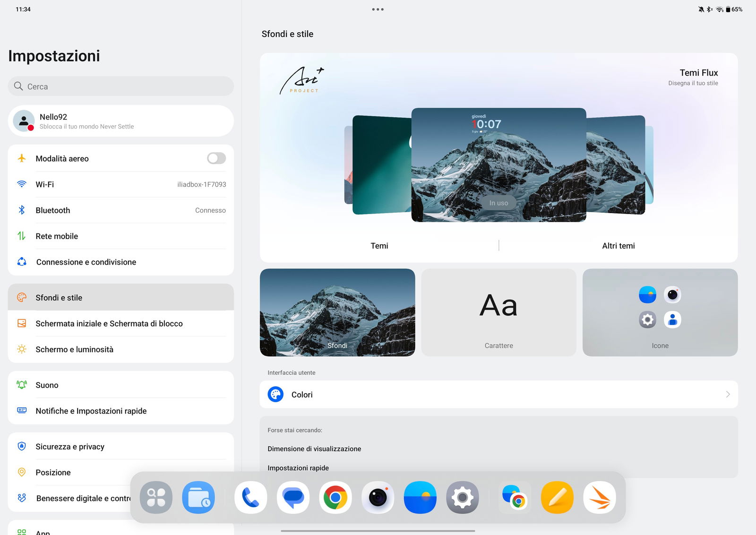Click the Colori palette icon
756x535 pixels.
pyautogui.click(x=275, y=395)
